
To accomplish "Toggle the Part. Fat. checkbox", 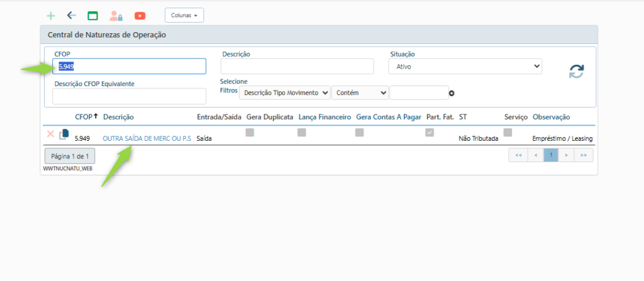I will pos(430,133).
